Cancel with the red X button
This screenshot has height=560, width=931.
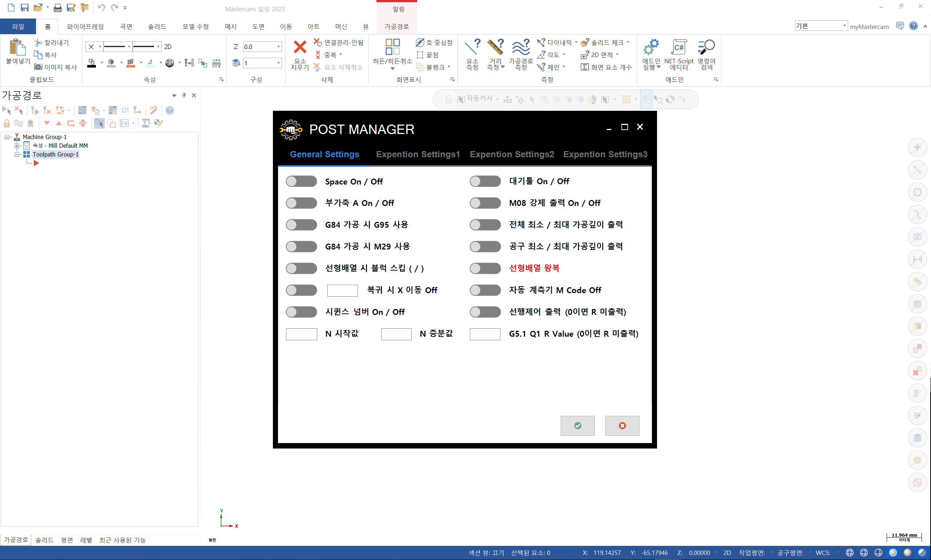tap(622, 426)
